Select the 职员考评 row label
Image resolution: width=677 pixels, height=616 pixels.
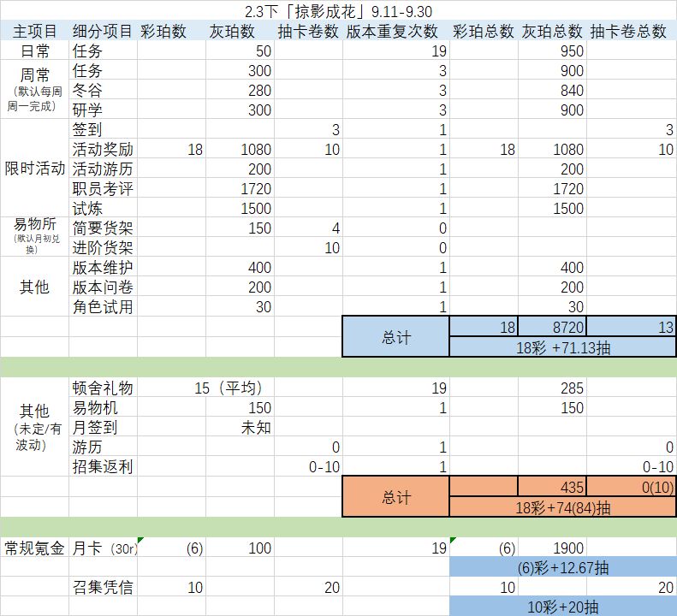(x=103, y=188)
